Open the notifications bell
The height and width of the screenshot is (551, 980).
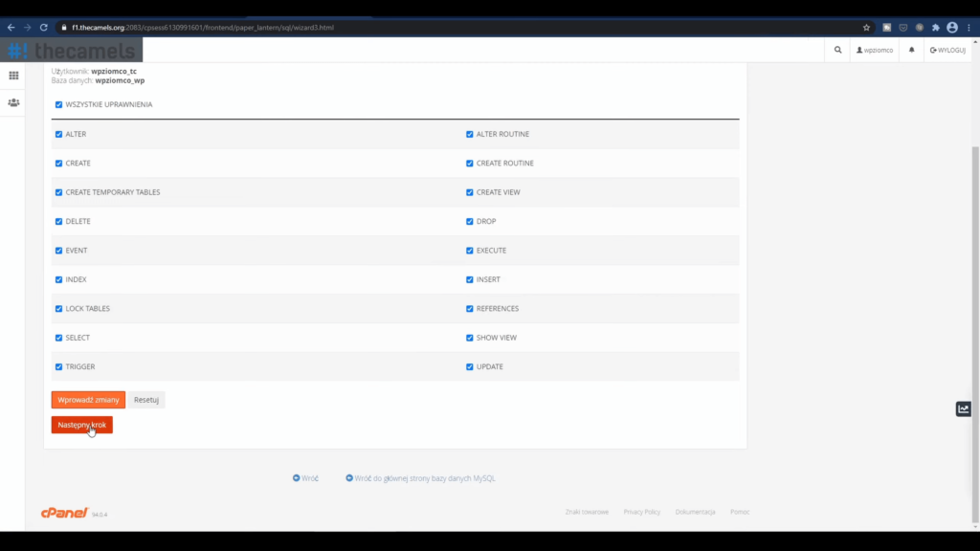coord(911,50)
